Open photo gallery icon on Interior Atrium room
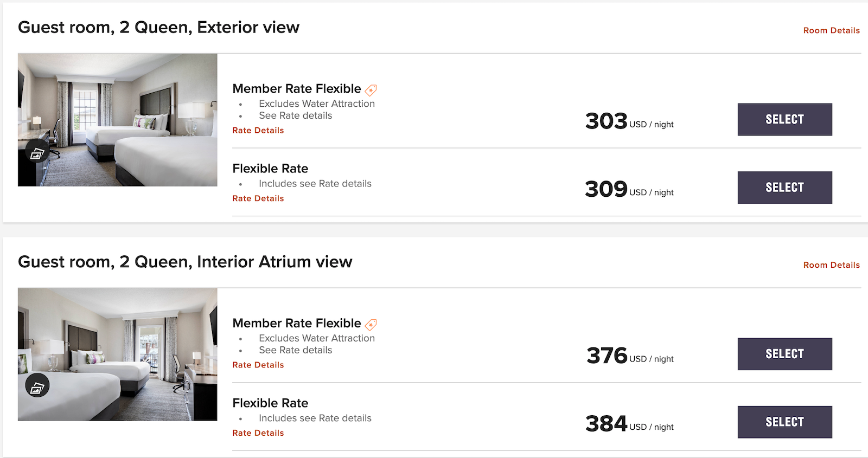868x458 pixels. [x=37, y=386]
